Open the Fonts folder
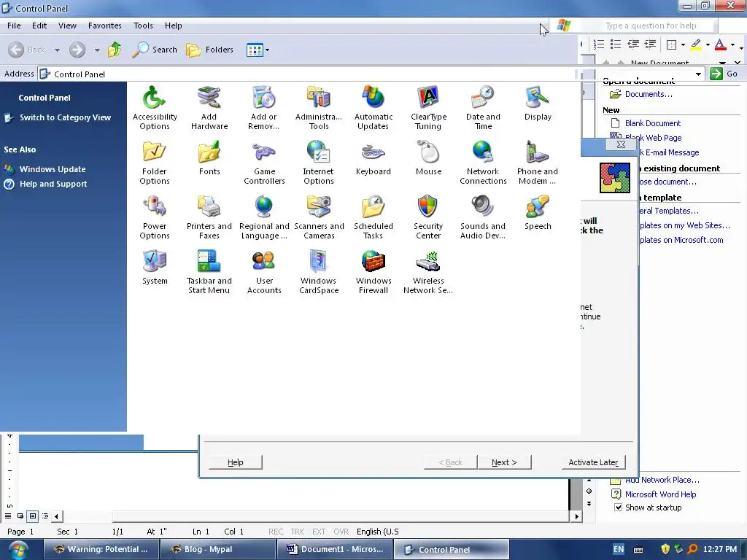Image resolution: width=747 pixels, height=560 pixels. pyautogui.click(x=209, y=158)
